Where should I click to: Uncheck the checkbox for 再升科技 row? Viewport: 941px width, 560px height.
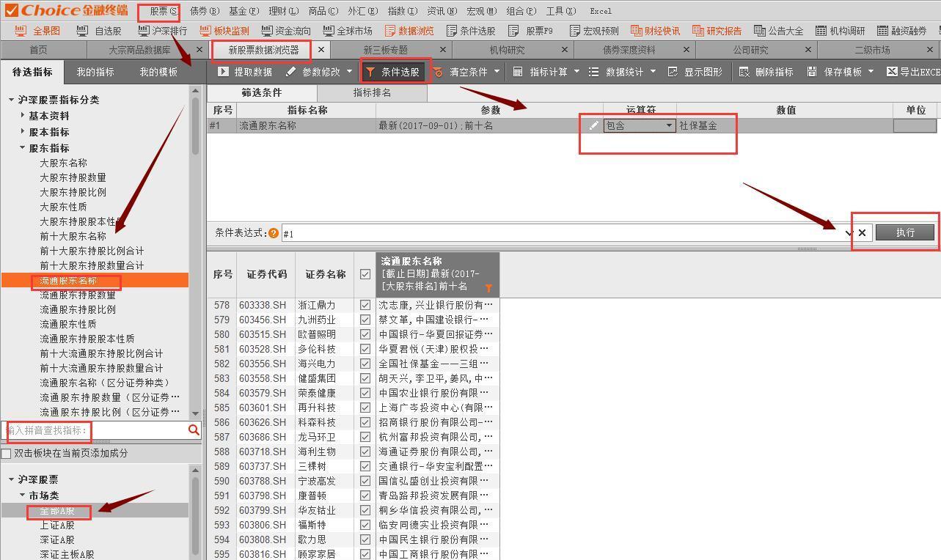365,408
